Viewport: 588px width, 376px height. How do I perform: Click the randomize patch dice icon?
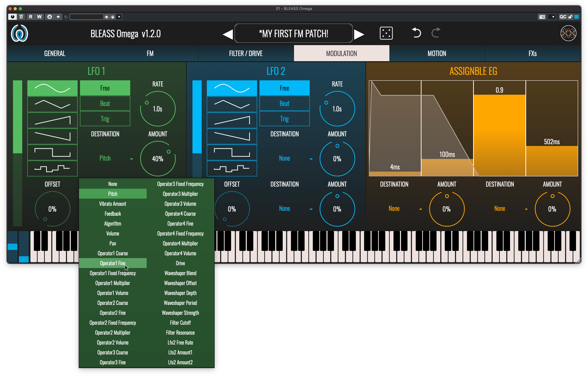tap(386, 33)
